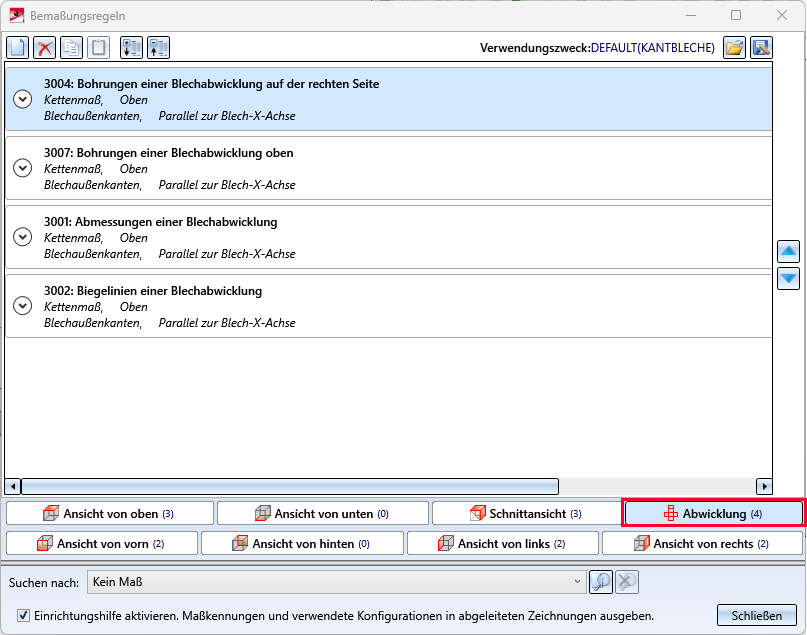This screenshot has width=807, height=635.
Task: Create a new dimensioning rule
Action: (18, 47)
